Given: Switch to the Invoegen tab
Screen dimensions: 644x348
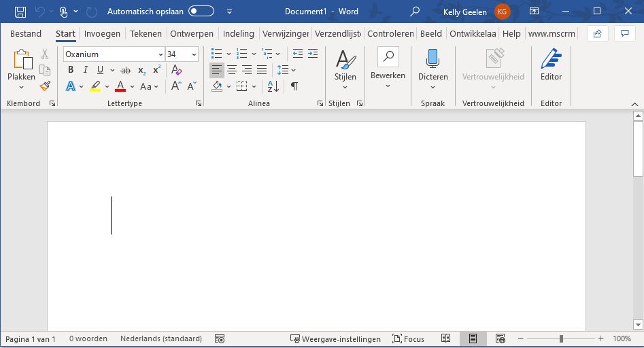Looking at the screenshot, I should 102,34.
